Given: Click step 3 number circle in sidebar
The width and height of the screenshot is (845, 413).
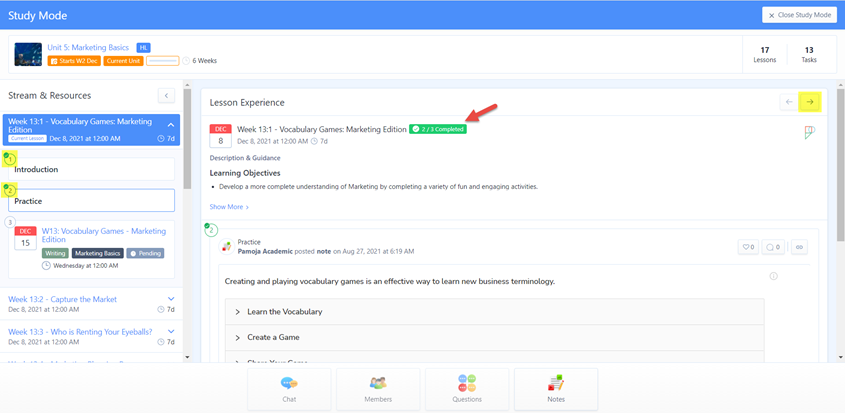Looking at the screenshot, I should coord(10,222).
